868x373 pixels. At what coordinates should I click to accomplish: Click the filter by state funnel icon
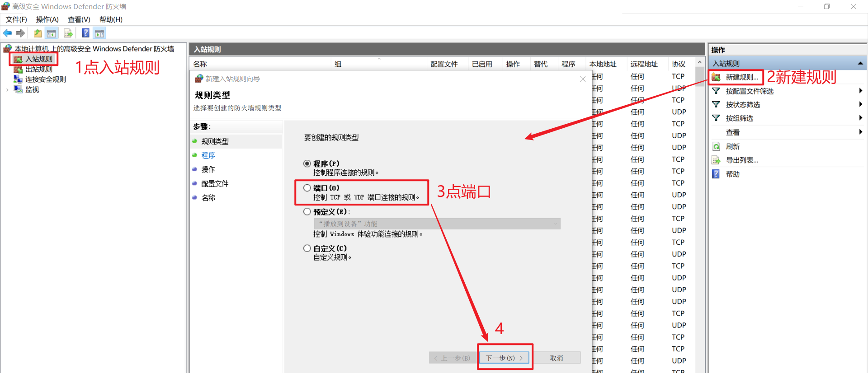click(x=716, y=104)
